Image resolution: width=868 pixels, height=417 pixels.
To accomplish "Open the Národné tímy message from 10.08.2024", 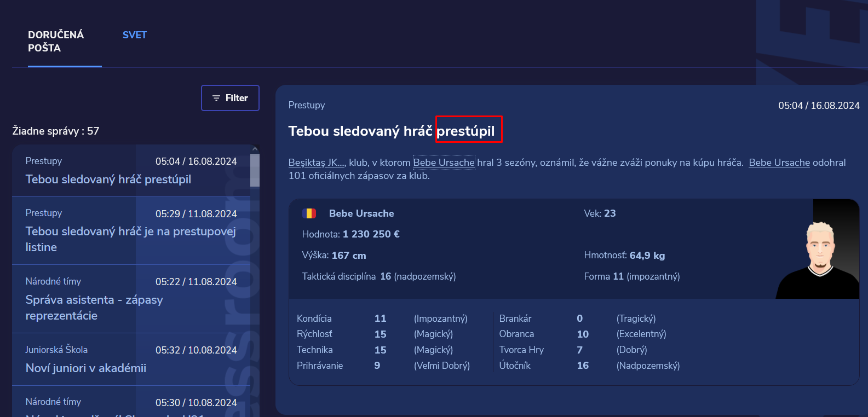I will point(131,402).
